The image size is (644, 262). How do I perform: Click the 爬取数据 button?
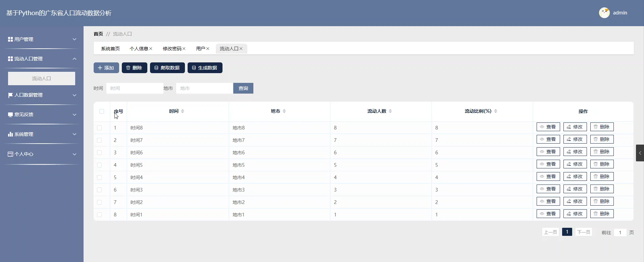pyautogui.click(x=167, y=68)
